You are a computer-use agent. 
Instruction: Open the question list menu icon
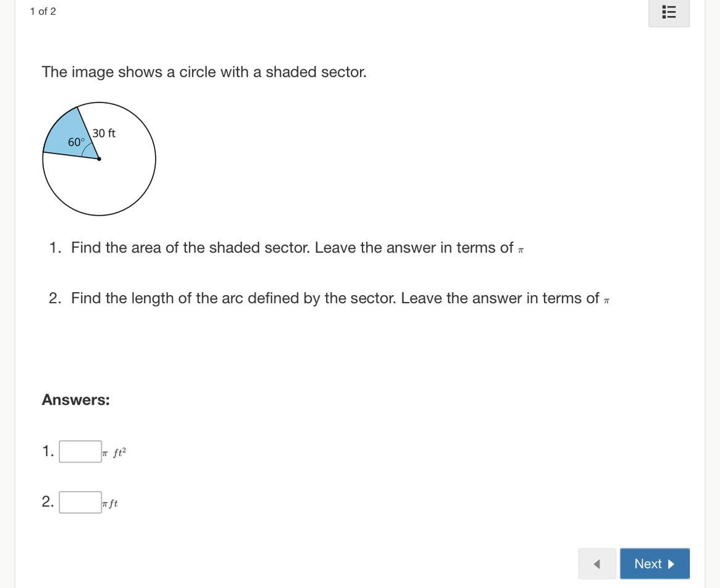[669, 12]
